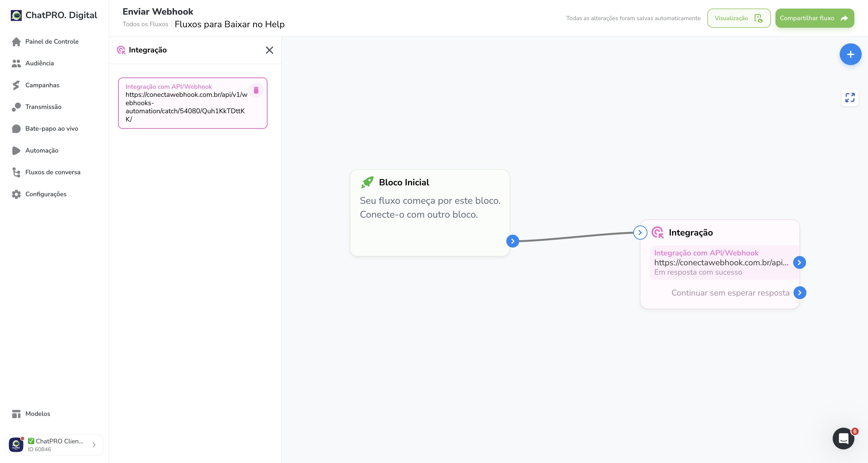868x463 pixels.
Task: Navigate to Automação
Action: point(42,150)
